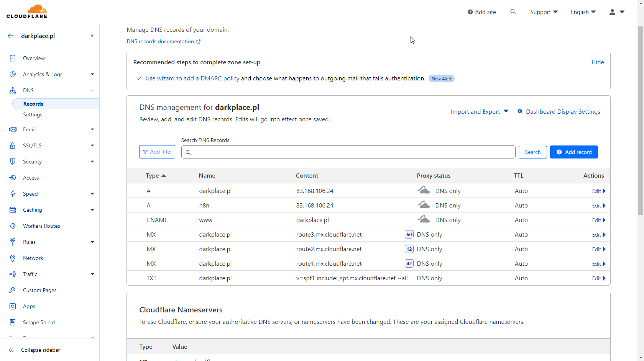The image size is (644, 361).
Task: Click the Add record button
Action: pos(573,152)
